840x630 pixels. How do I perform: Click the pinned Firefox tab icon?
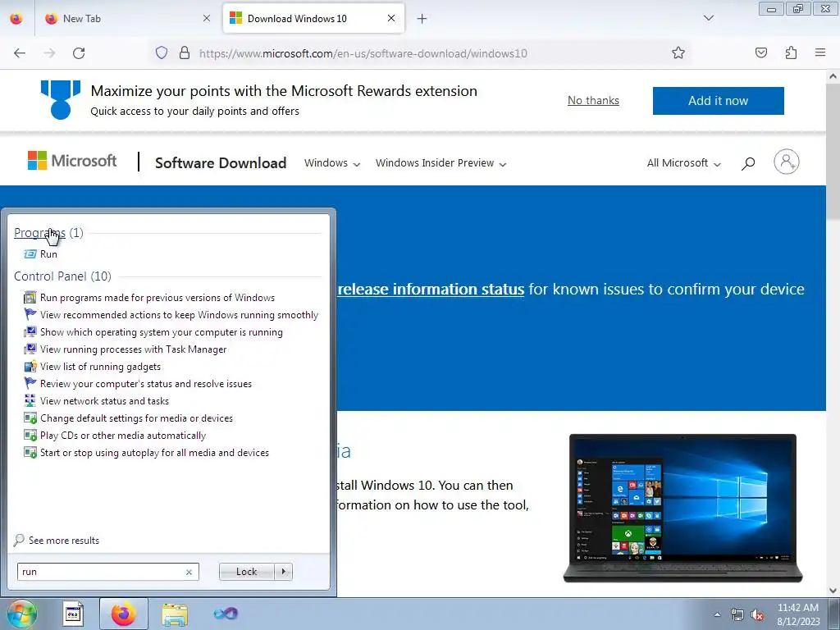(x=16, y=18)
